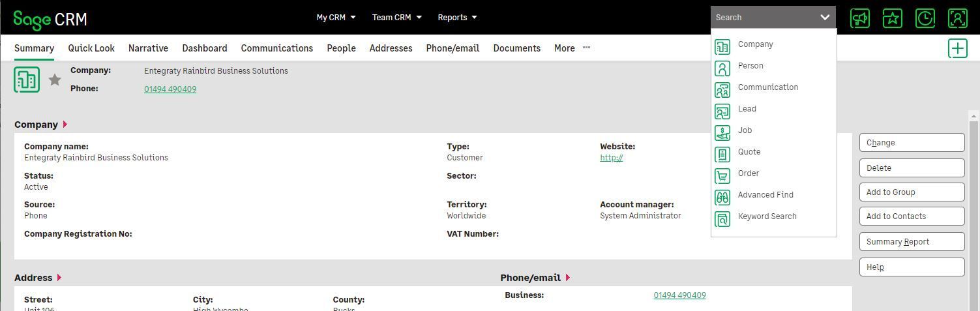Open the recent items clock icon

tap(925, 18)
